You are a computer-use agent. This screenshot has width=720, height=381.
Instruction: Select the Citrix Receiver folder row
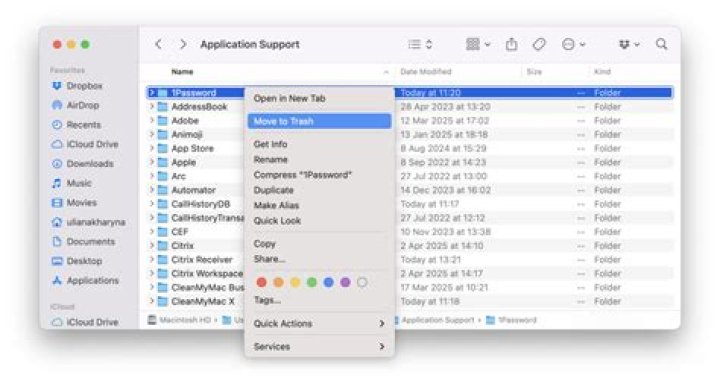click(410, 259)
